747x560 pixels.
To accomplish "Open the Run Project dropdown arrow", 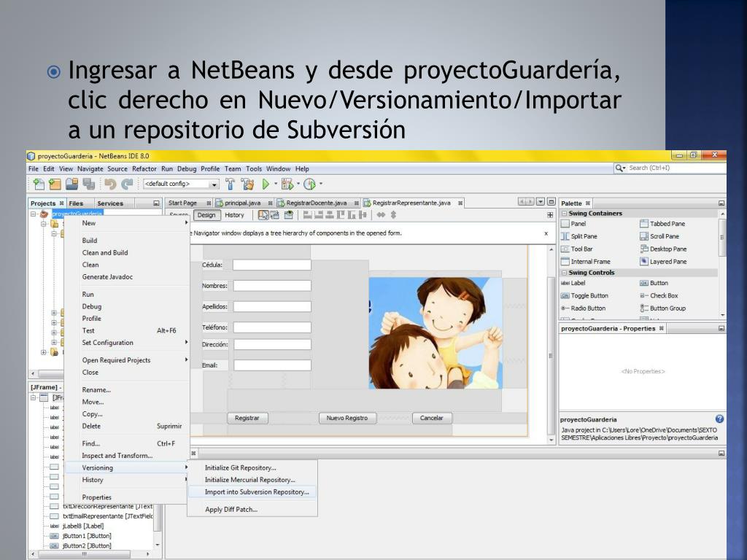I will click(x=275, y=184).
